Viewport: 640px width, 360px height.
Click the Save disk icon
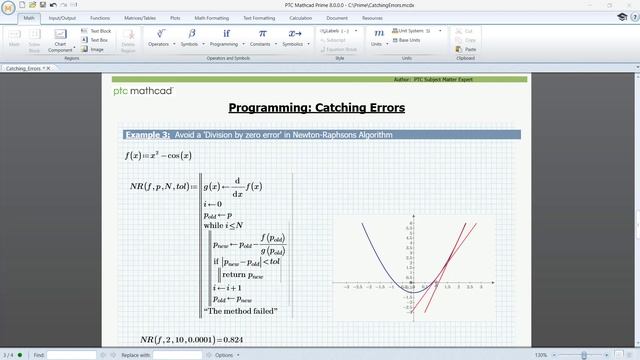pos(42,5)
